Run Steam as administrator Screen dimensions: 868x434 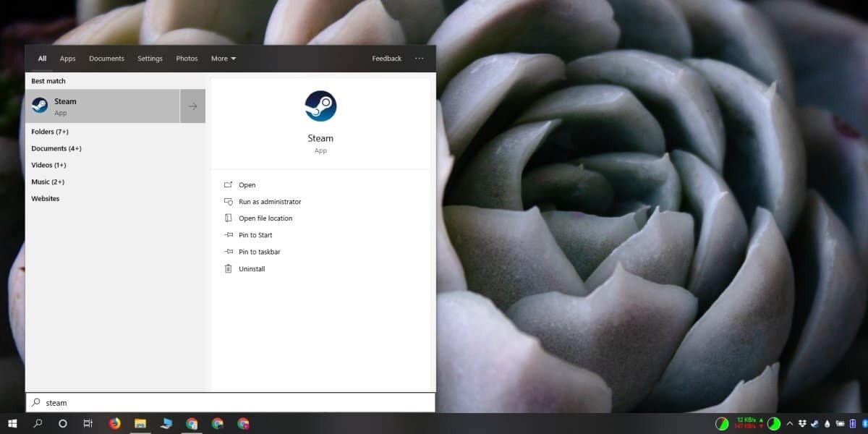(x=271, y=201)
